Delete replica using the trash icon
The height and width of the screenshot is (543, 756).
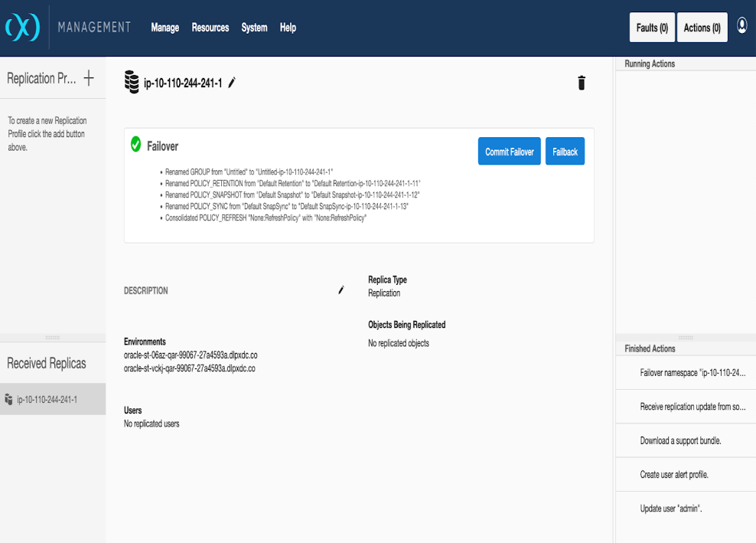point(581,83)
